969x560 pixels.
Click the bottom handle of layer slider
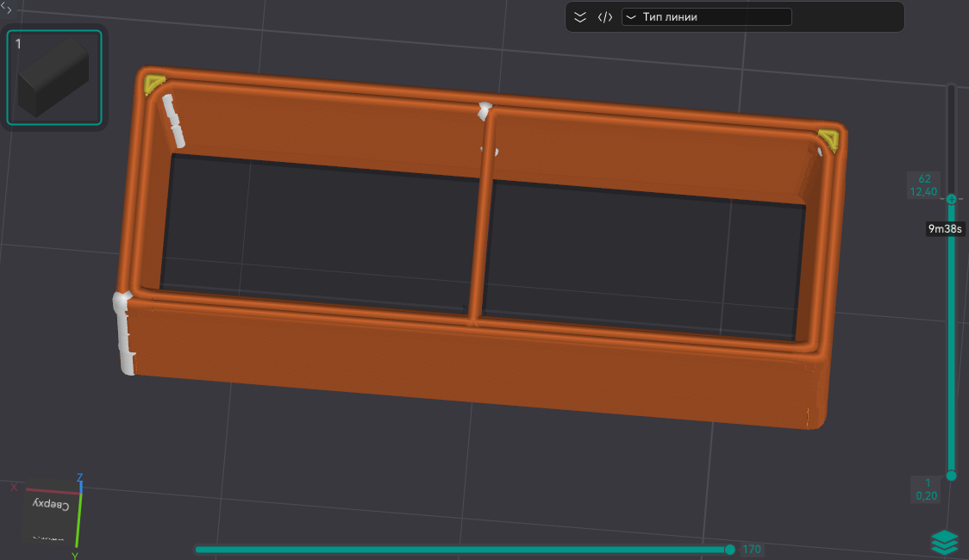pos(951,476)
